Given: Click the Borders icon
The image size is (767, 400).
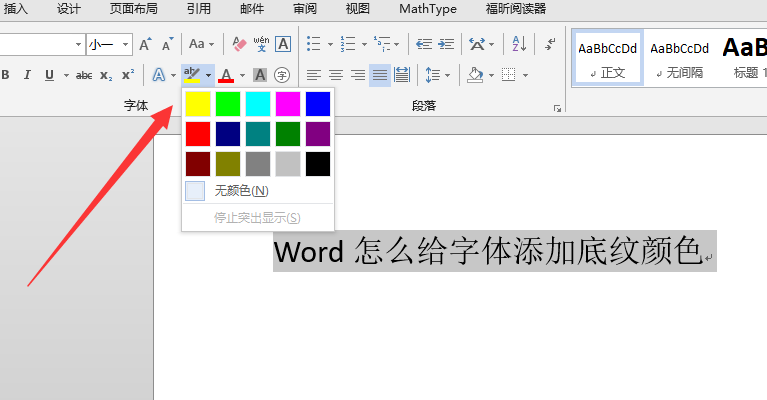Looking at the screenshot, I should (509, 75).
